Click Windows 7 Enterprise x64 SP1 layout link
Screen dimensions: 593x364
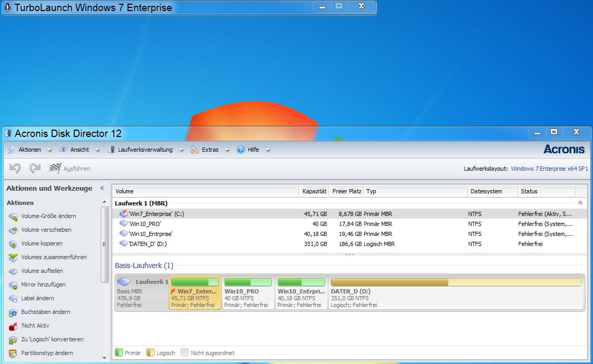pos(549,169)
